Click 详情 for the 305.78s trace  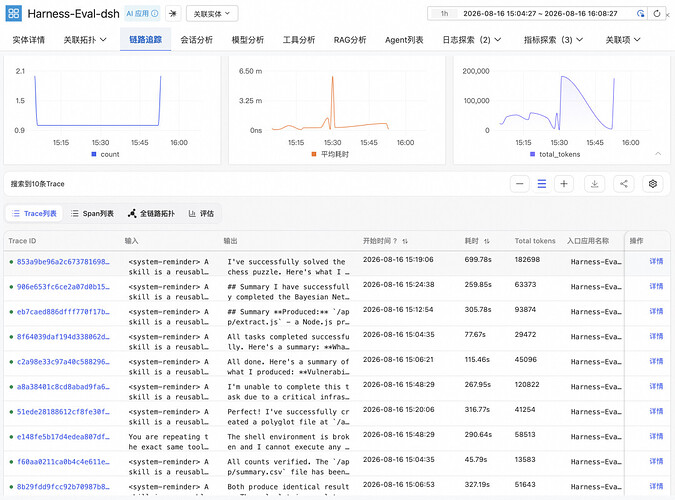tap(656, 311)
